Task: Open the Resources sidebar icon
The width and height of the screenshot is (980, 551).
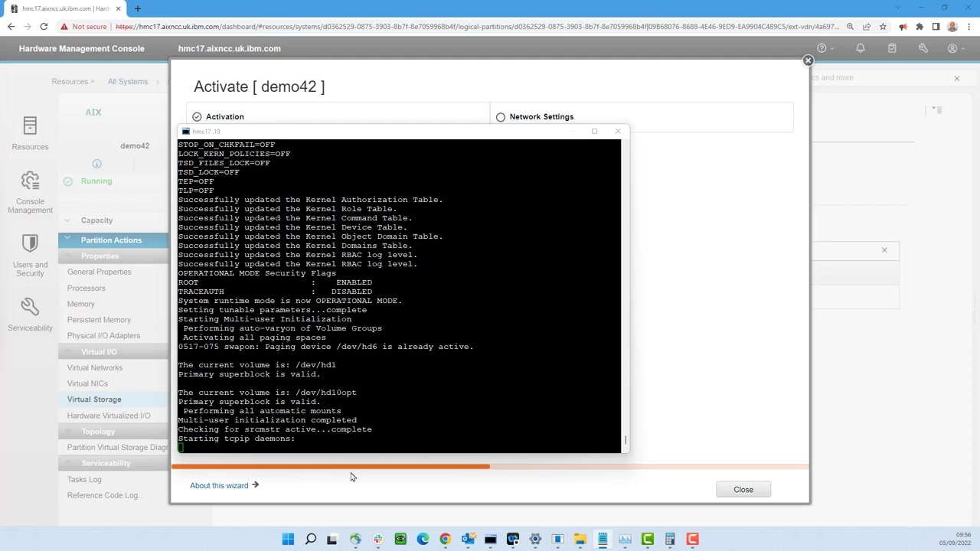Action: tap(30, 126)
